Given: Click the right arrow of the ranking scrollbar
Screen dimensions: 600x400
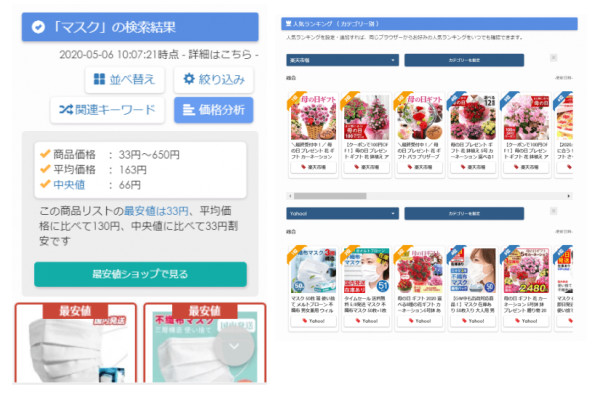Looking at the screenshot, I should tap(569, 196).
